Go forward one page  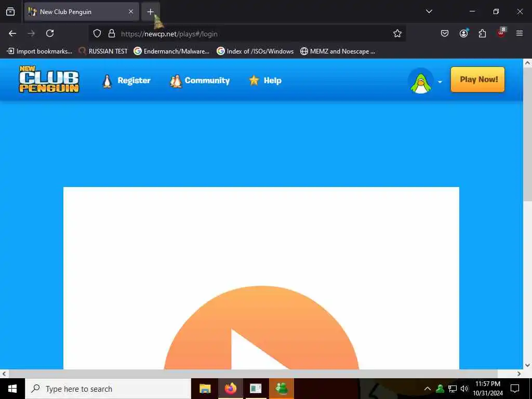pyautogui.click(x=31, y=33)
